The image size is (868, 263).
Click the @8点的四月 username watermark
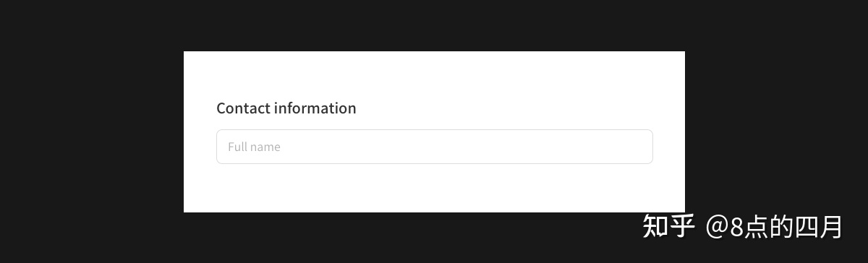(774, 227)
